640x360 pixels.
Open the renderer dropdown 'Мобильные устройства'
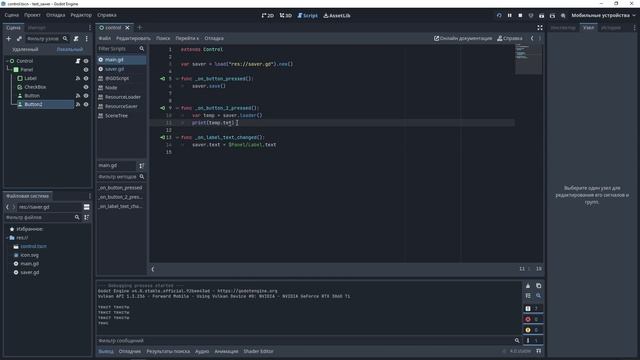tap(603, 16)
